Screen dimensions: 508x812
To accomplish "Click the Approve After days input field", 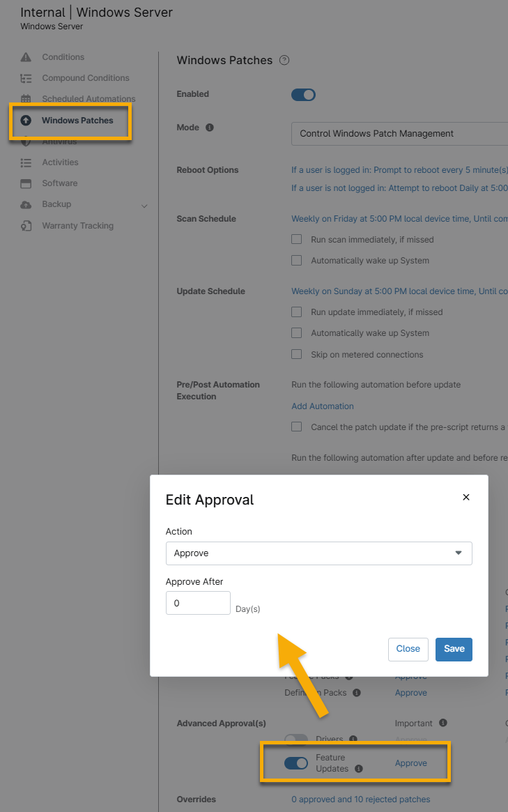I will [x=198, y=603].
